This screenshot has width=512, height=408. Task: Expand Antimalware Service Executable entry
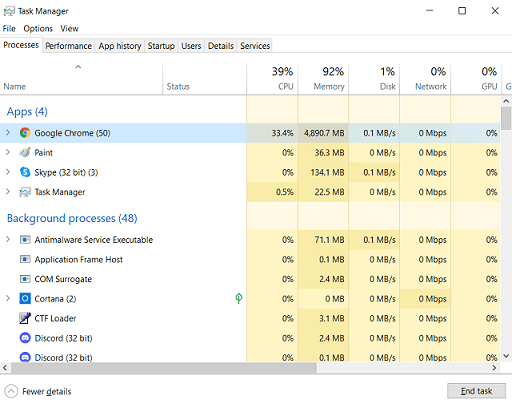(x=8, y=239)
